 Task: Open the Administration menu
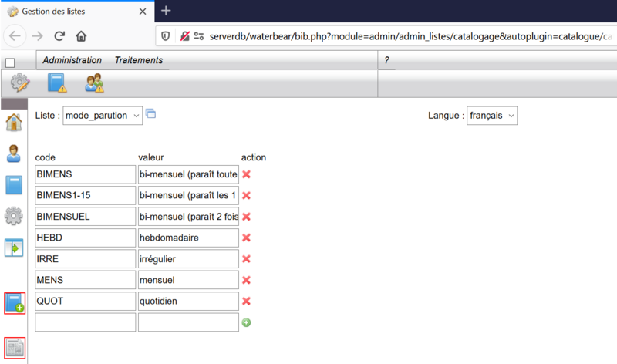[72, 60]
